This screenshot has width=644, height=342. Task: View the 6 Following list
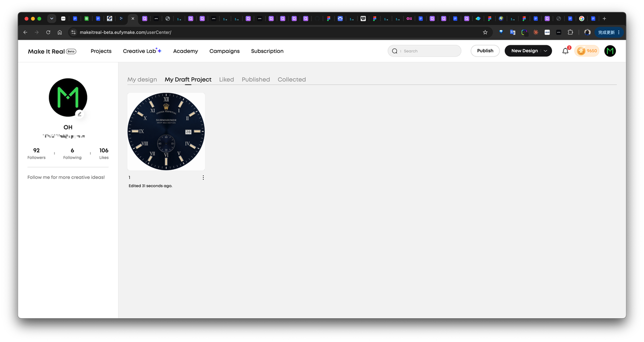coord(72,154)
